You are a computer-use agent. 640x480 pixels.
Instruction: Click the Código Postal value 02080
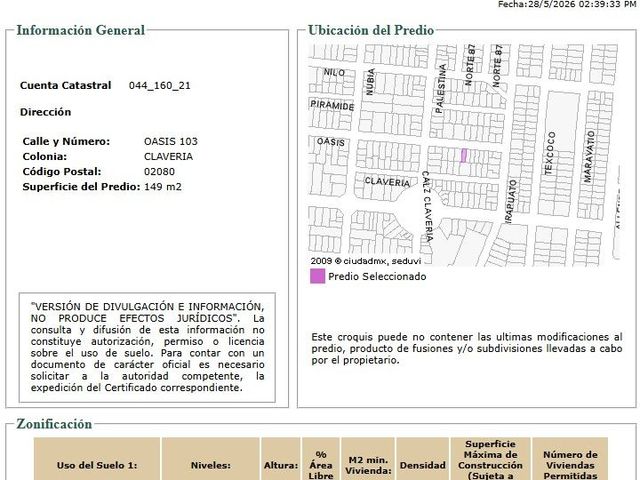159,171
